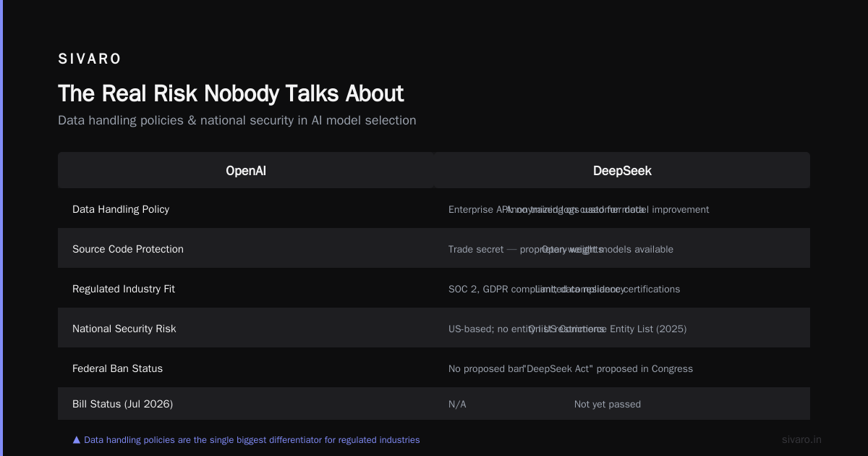
Task: Click the "Data Handling Policy" row label
Action: (121, 209)
